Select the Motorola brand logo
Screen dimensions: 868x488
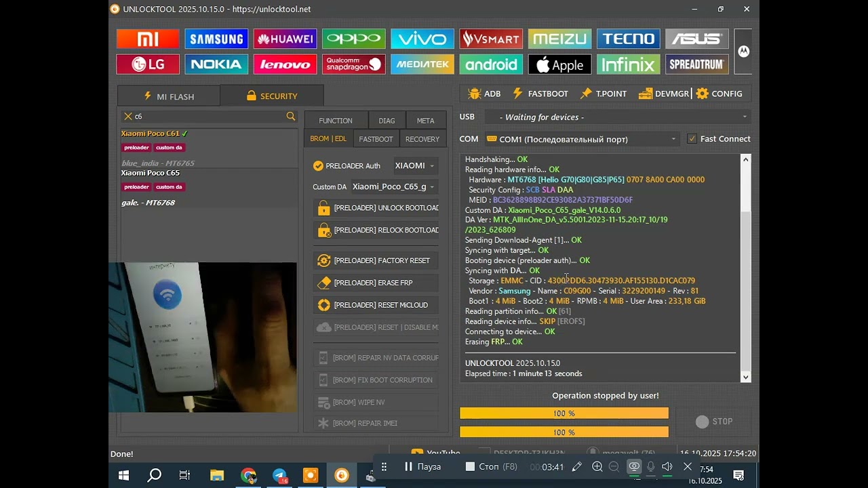[x=743, y=52]
